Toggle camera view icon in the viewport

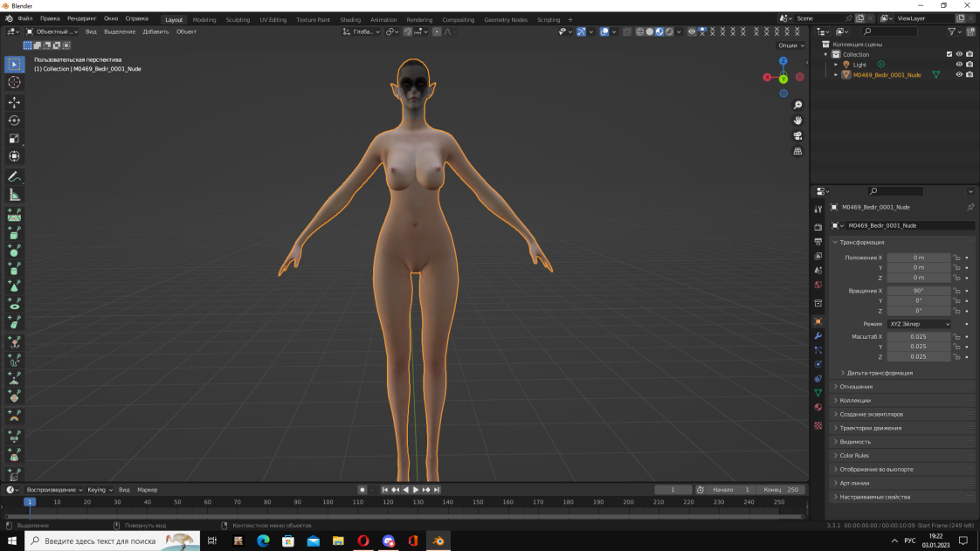797,136
